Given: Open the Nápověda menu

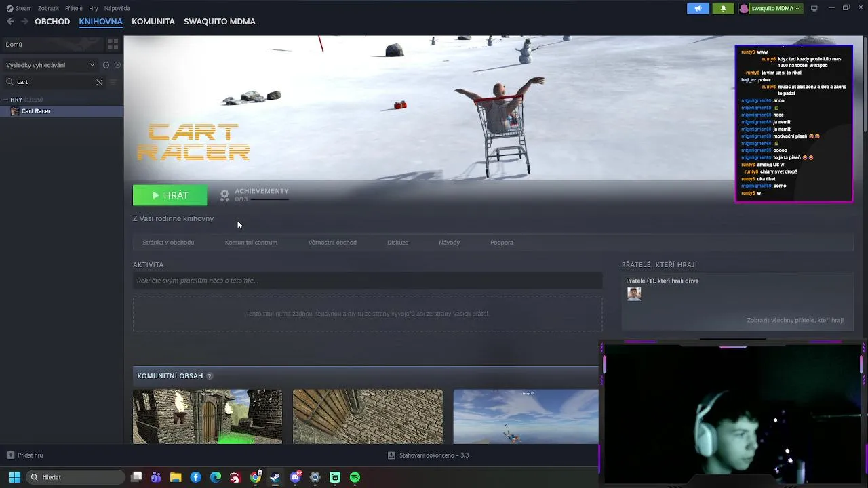Looking at the screenshot, I should (x=117, y=8).
